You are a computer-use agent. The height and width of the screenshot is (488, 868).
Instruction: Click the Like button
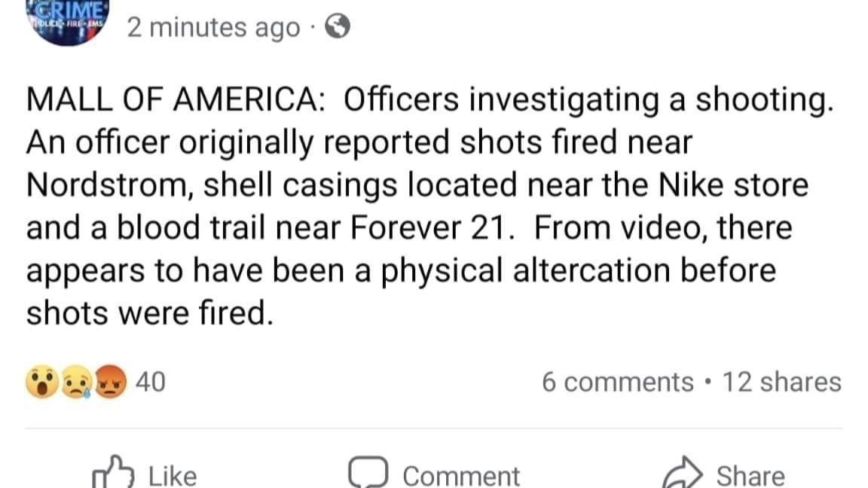tap(146, 474)
